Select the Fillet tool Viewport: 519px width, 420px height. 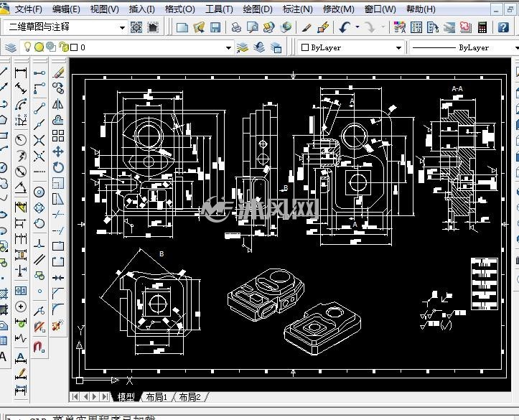point(58,309)
